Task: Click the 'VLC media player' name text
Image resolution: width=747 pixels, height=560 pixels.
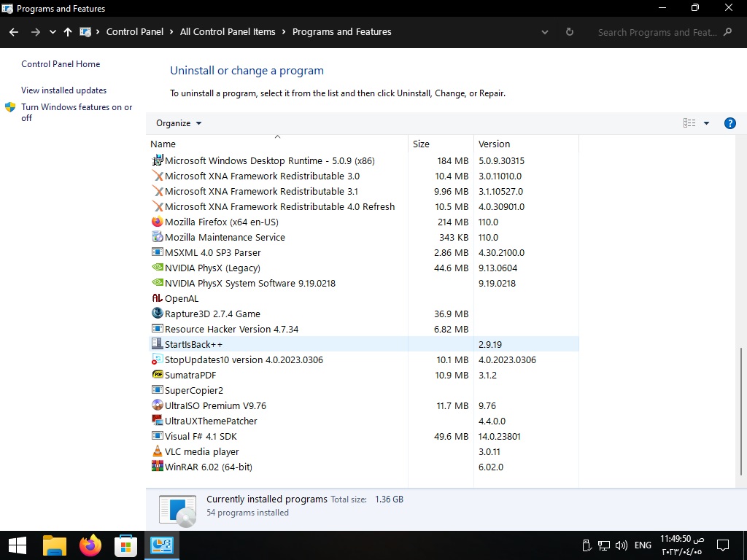Action: [x=202, y=451]
